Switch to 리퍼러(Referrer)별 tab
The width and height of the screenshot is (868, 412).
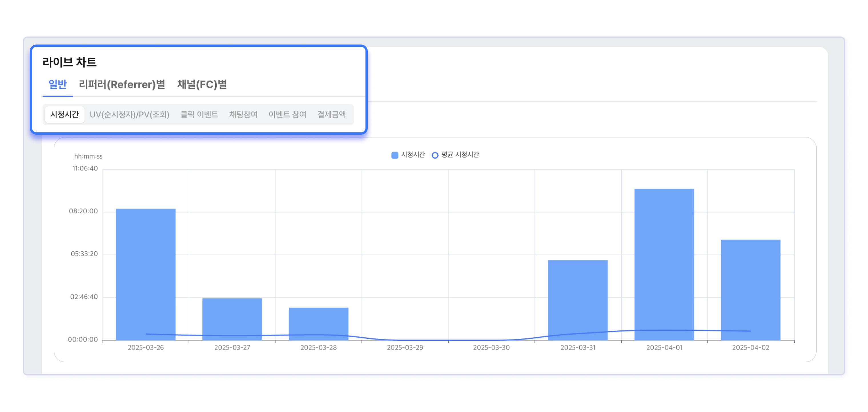[122, 84]
